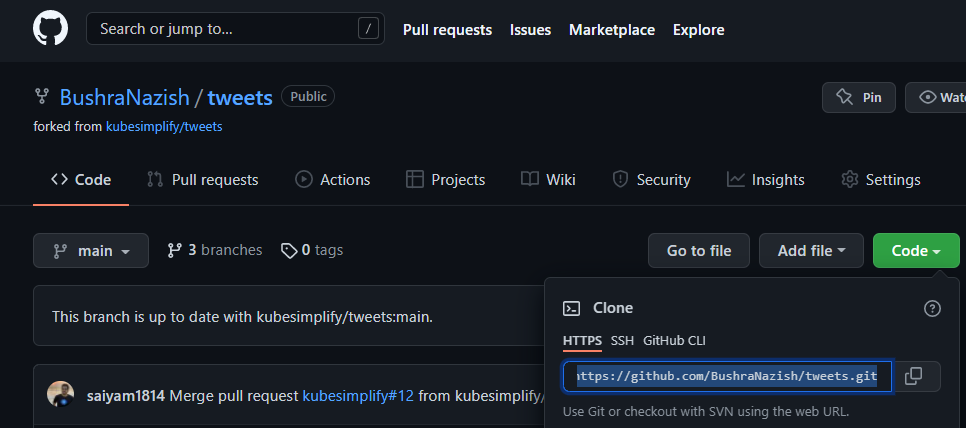Open the Actions tab
Image resolution: width=966 pixels, height=428 pixels.
coord(333,180)
